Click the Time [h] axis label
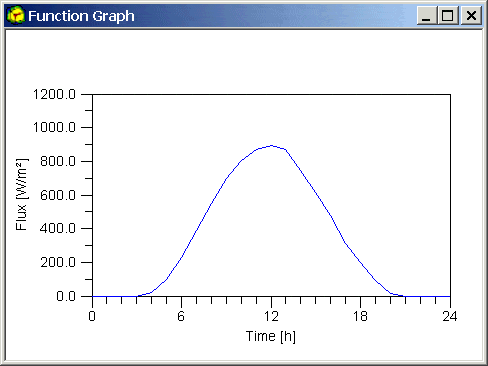Image resolution: width=488 pixels, height=366 pixels. point(271,336)
